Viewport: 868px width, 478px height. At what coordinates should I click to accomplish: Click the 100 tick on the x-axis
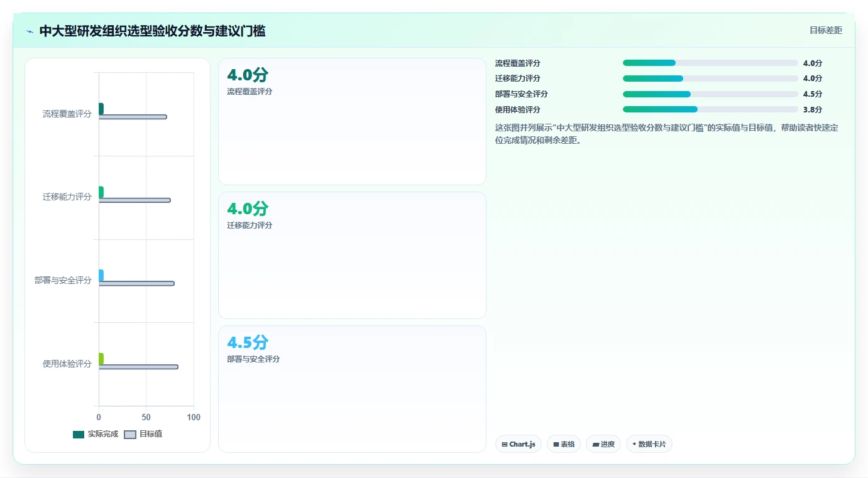pyautogui.click(x=194, y=417)
